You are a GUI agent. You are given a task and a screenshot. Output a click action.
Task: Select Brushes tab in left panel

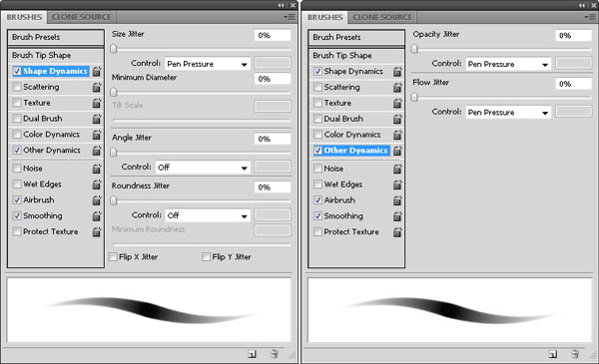(24, 17)
